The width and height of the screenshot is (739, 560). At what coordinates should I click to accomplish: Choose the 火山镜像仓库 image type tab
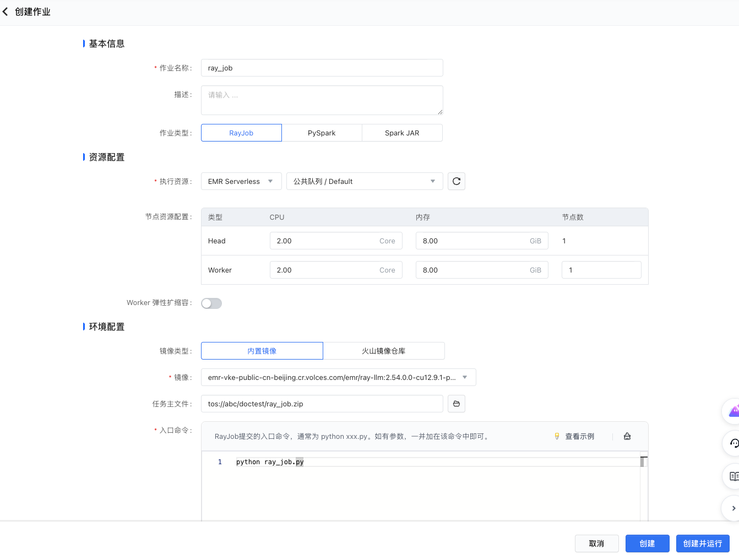[384, 351]
